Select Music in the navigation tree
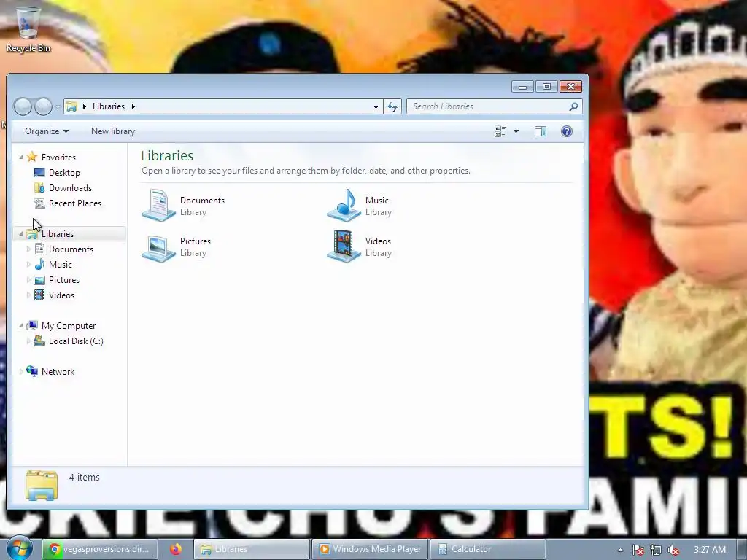 tap(60, 264)
